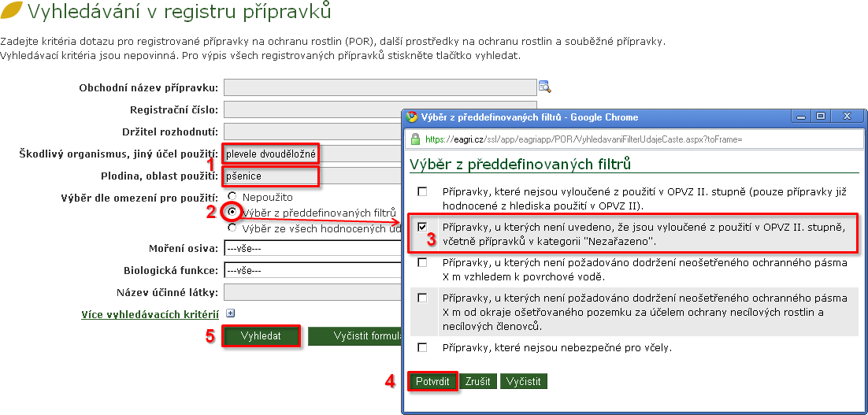Expand more criteria with the plus icon
The width and height of the screenshot is (868, 415).
pos(230,313)
